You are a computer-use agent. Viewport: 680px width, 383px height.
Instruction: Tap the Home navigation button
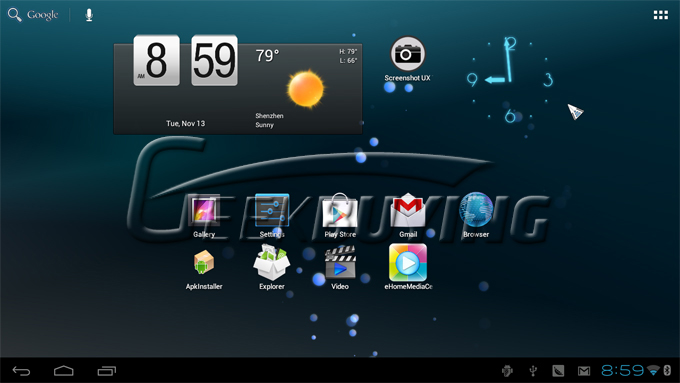[x=64, y=371]
